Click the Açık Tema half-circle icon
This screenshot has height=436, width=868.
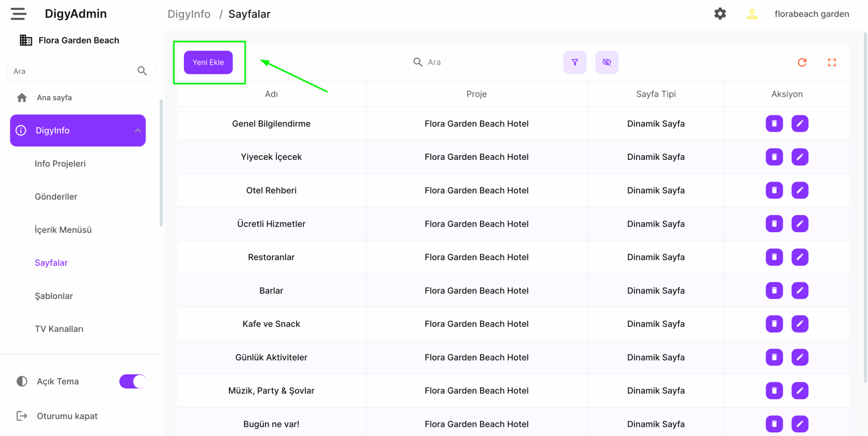click(x=22, y=382)
